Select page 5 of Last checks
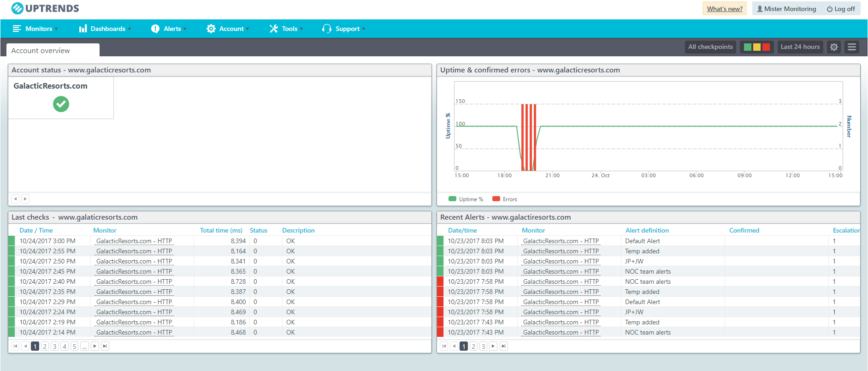This screenshot has width=868, height=371. pyautogui.click(x=74, y=346)
